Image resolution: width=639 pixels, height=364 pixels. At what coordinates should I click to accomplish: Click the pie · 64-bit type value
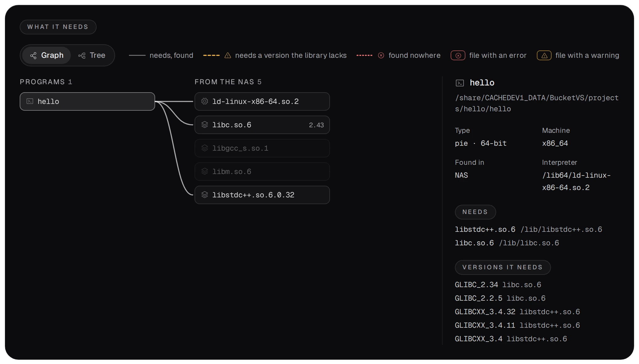pyautogui.click(x=481, y=143)
